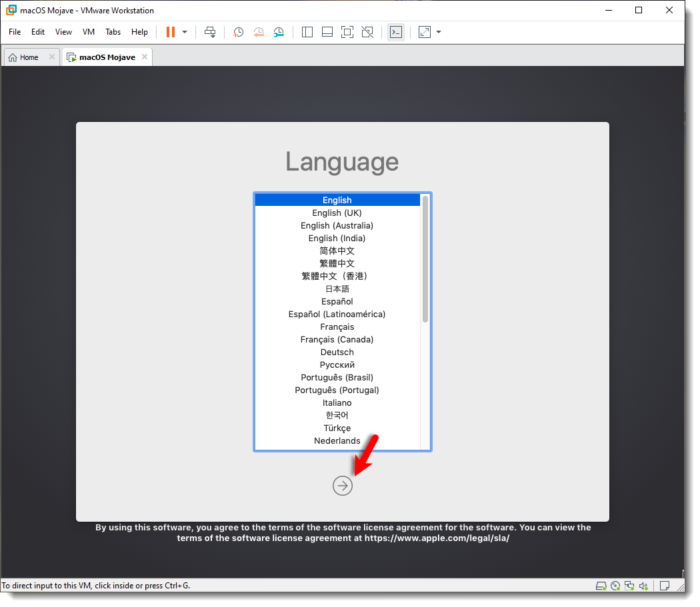This screenshot has height=607, width=700.
Task: Maximize the VMware Workstation window
Action: [639, 10]
